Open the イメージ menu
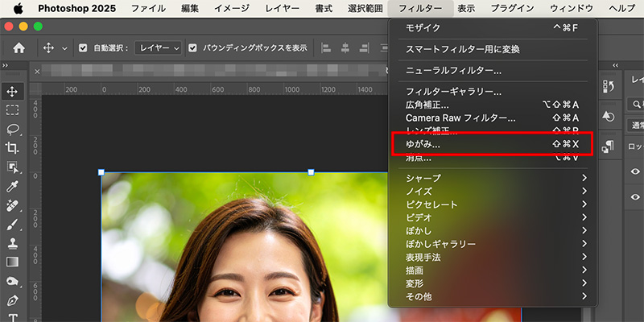The image size is (644, 322). click(x=232, y=8)
